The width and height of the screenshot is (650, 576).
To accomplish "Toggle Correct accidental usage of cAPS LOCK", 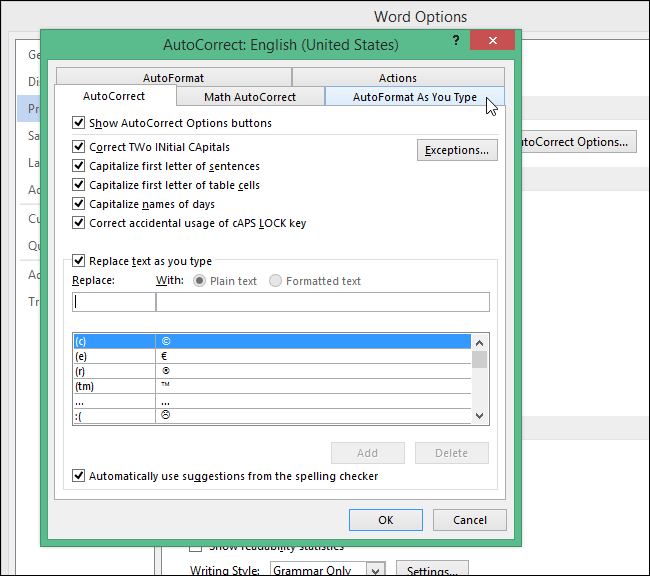I will coord(78,223).
